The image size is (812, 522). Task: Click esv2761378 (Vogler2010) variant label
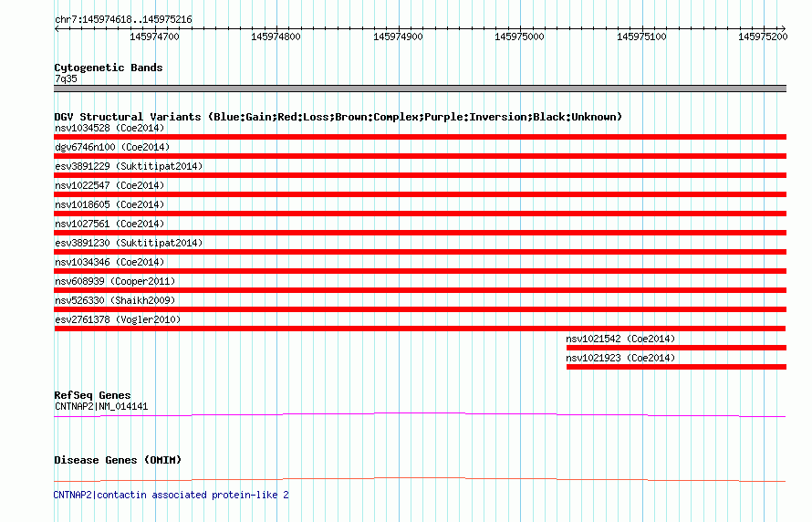point(118,319)
